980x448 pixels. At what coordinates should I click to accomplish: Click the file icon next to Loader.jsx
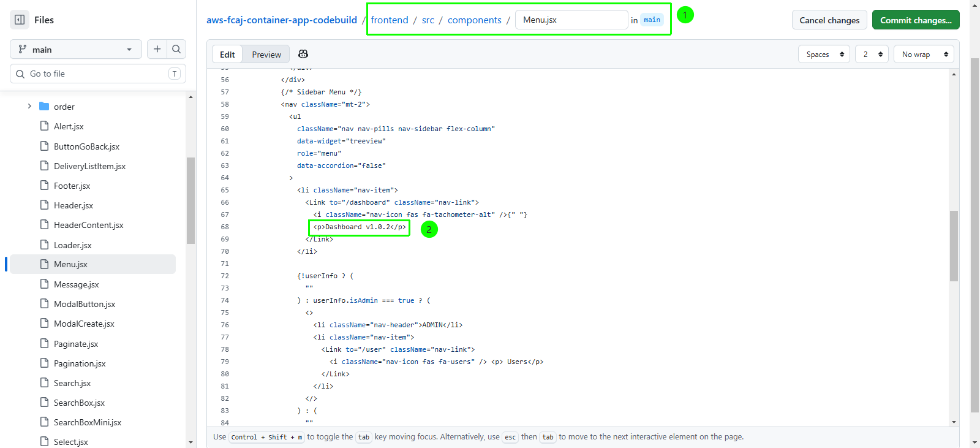[x=44, y=245]
